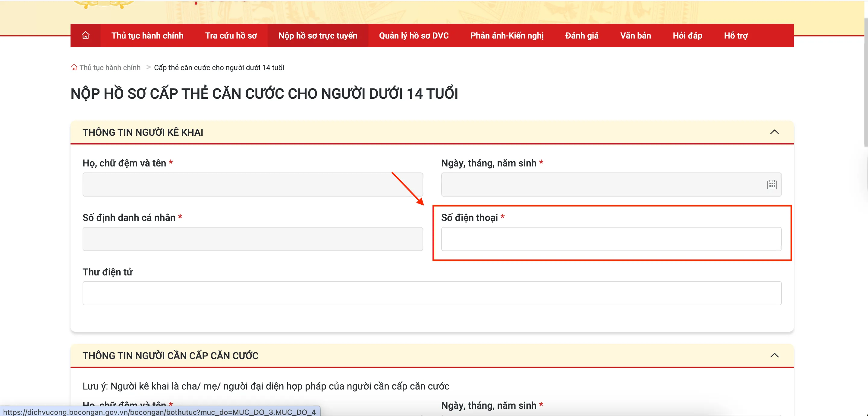
Task: Open Hỗ trợ menu item
Action: [736, 35]
